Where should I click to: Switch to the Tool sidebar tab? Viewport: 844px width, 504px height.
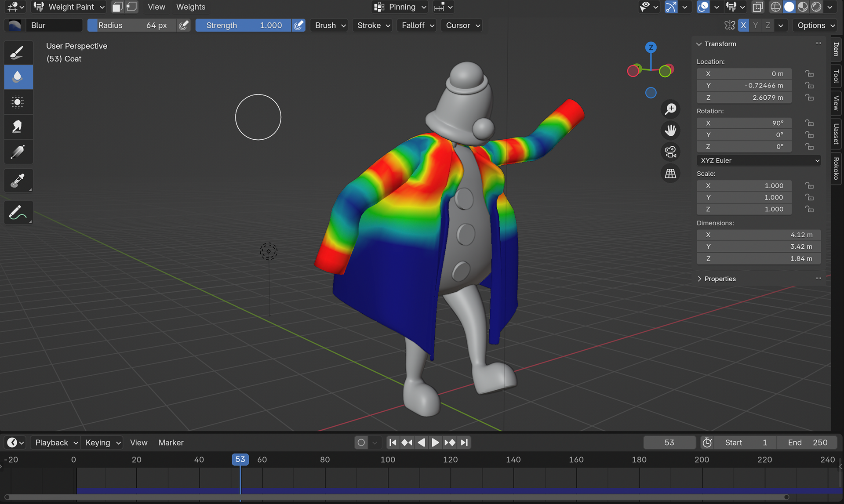pos(836,76)
